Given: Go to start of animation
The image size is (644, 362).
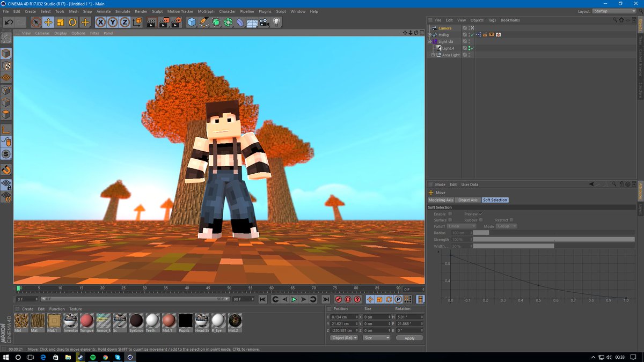Looking at the screenshot, I should [x=262, y=299].
